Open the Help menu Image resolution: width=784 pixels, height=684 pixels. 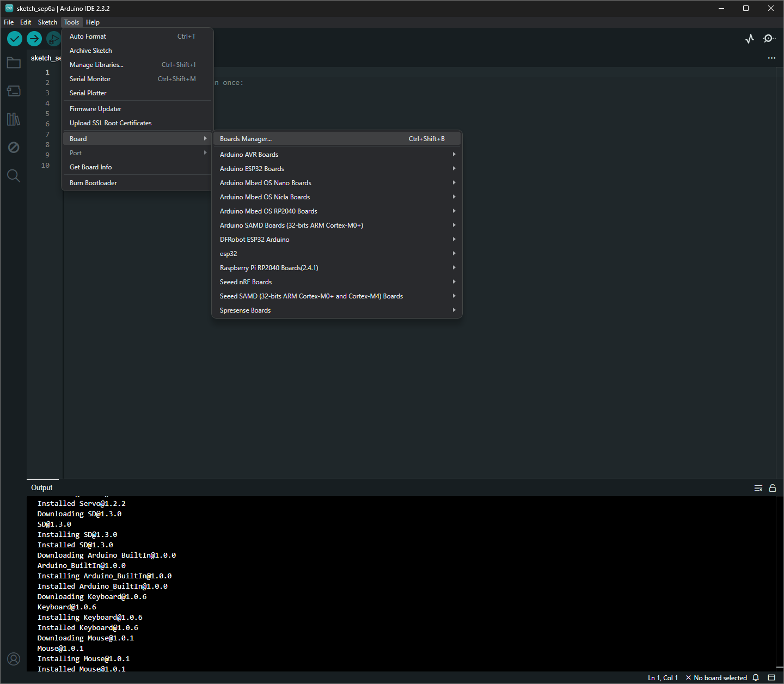click(x=93, y=22)
